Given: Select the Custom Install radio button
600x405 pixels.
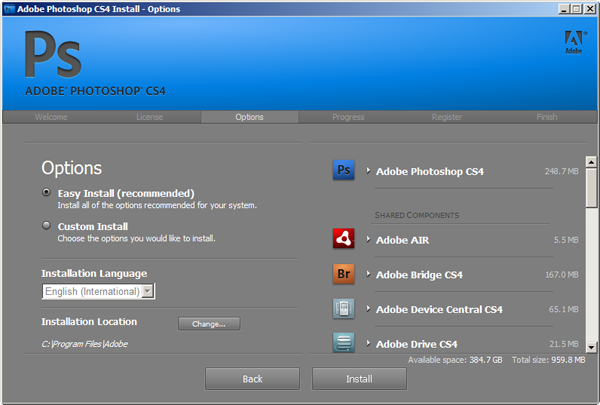Looking at the screenshot, I should (x=46, y=226).
